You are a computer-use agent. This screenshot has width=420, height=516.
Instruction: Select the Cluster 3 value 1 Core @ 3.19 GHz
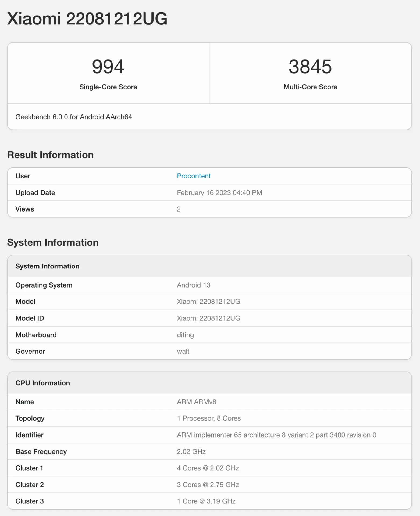[206, 501]
